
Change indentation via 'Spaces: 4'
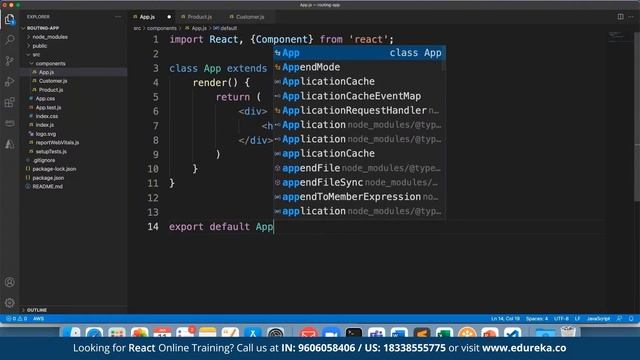pyautogui.click(x=537, y=318)
